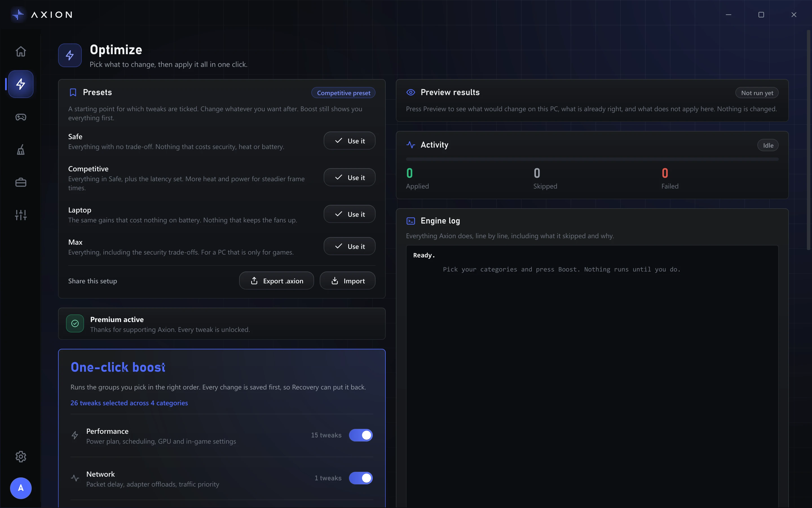The height and width of the screenshot is (508, 812).
Task: Click the 'Premium active' title
Action: click(x=117, y=319)
